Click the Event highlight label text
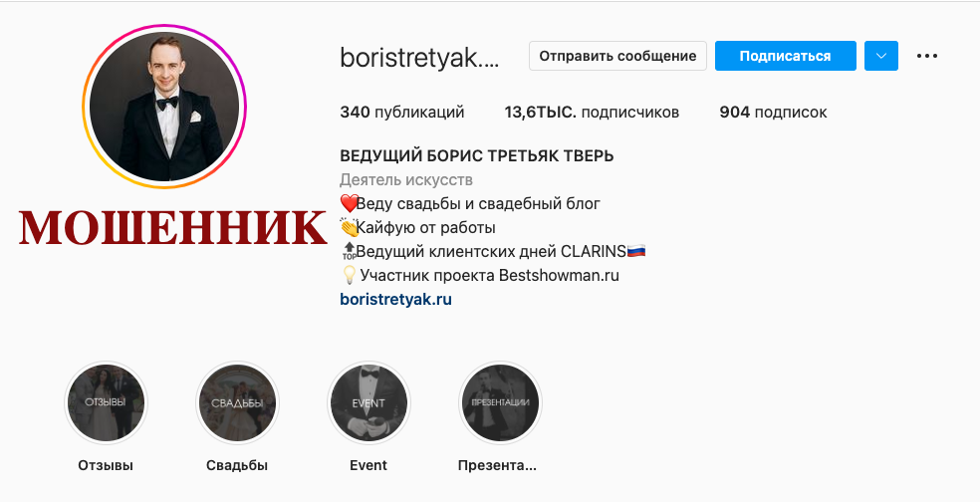Screen dimensions: 980x502 (368, 465)
